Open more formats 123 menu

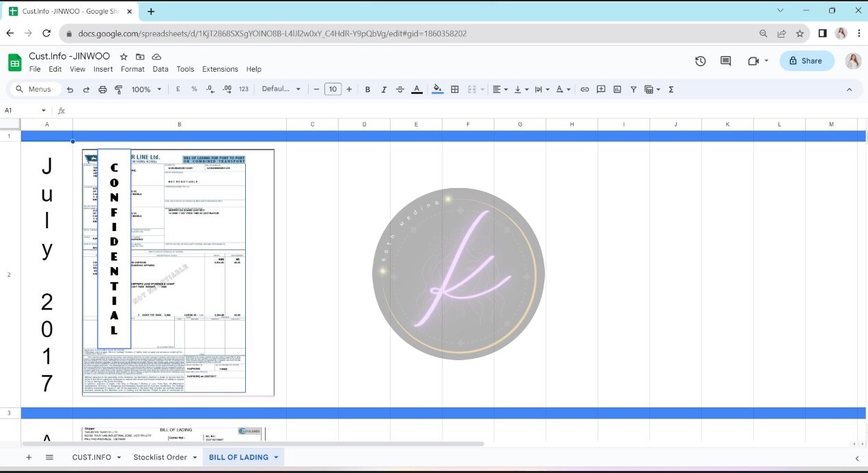coord(244,90)
